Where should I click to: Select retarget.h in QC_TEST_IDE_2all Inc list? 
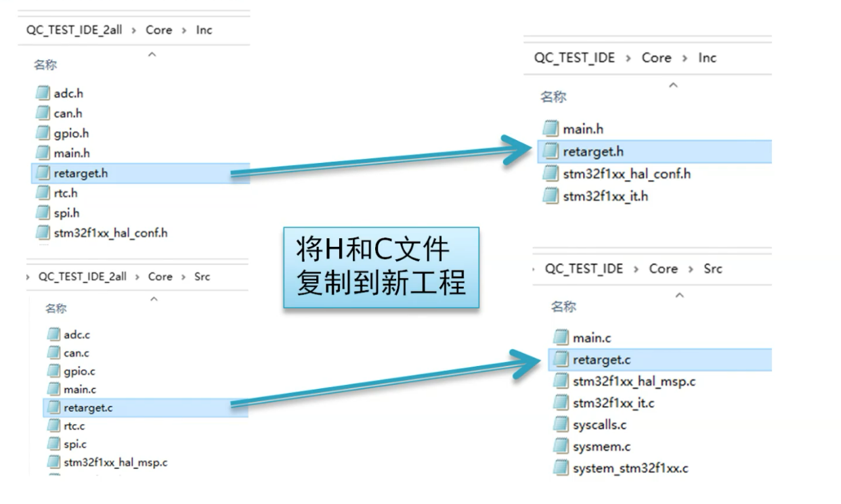coord(141,173)
